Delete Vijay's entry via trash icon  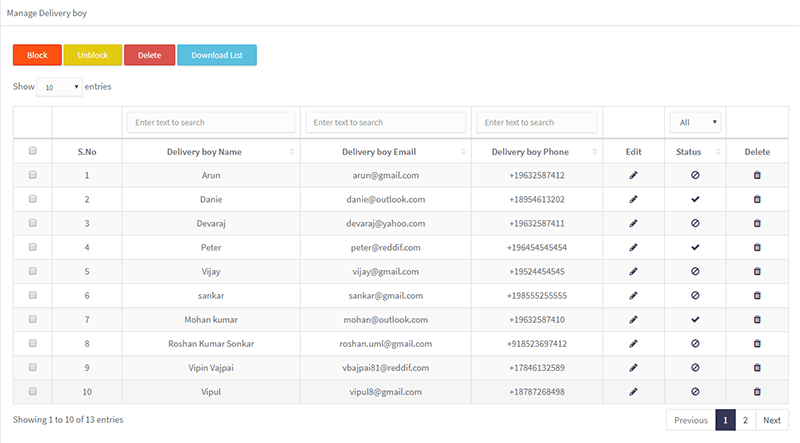757,272
